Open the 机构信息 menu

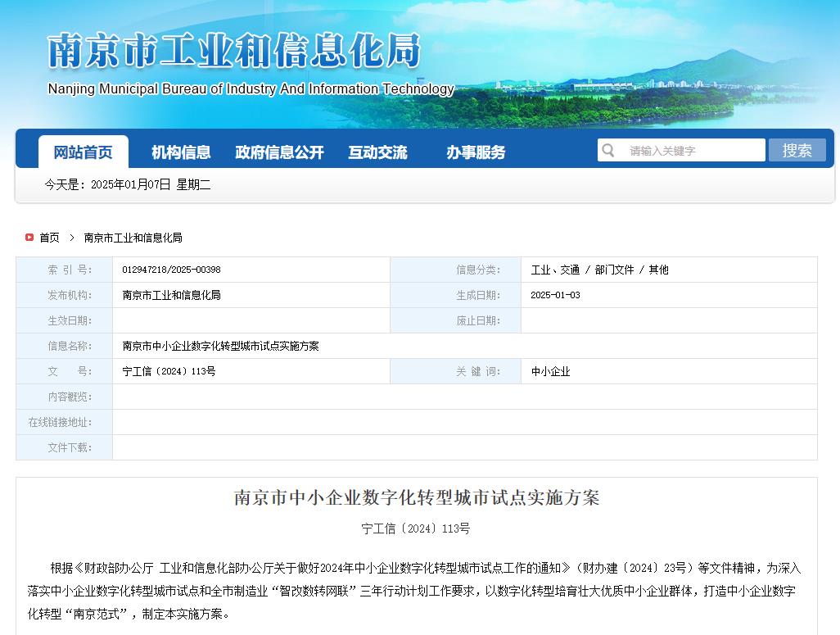point(181,152)
